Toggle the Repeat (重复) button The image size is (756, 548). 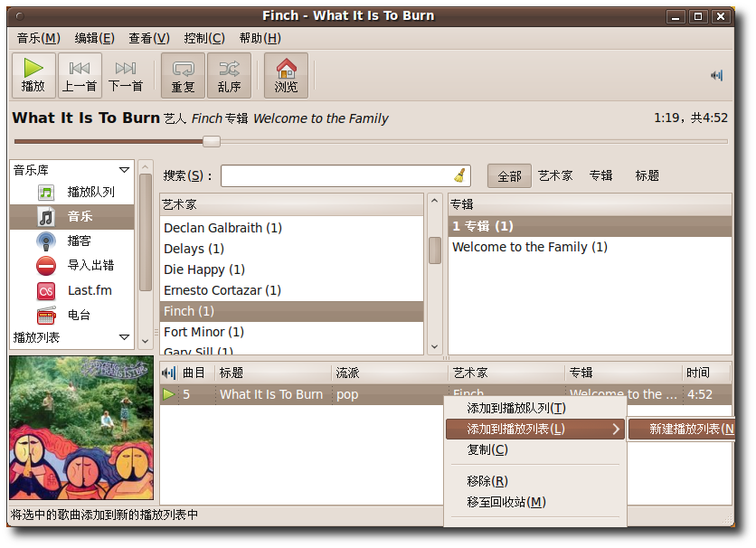183,76
